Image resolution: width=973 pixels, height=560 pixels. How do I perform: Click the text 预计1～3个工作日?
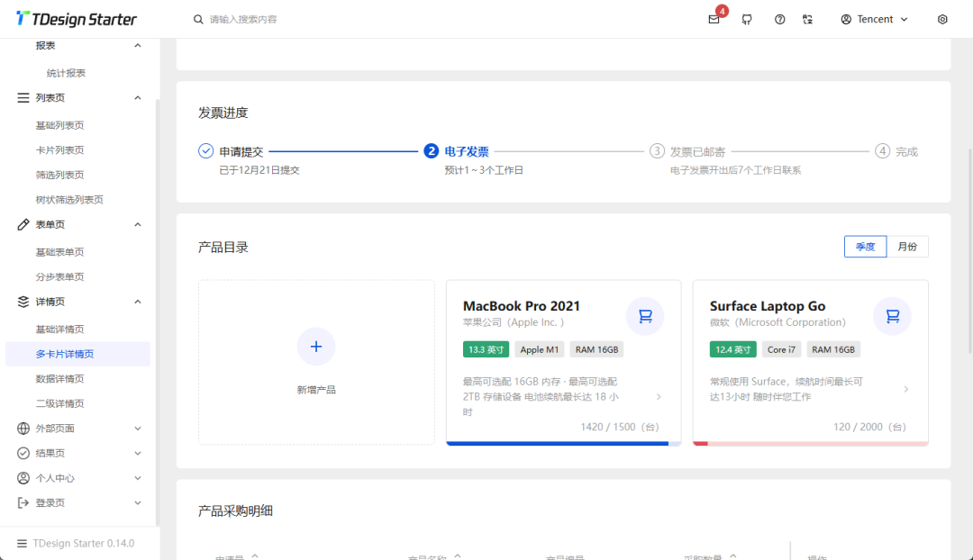484,170
